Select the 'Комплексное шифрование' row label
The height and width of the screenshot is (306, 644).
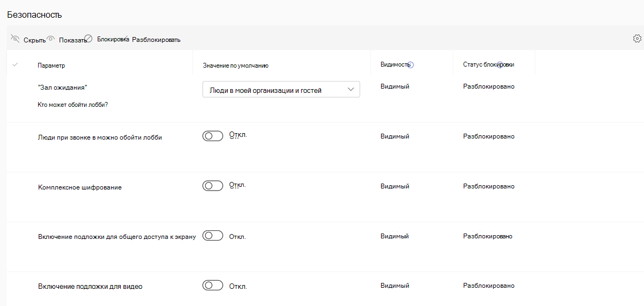tap(80, 187)
